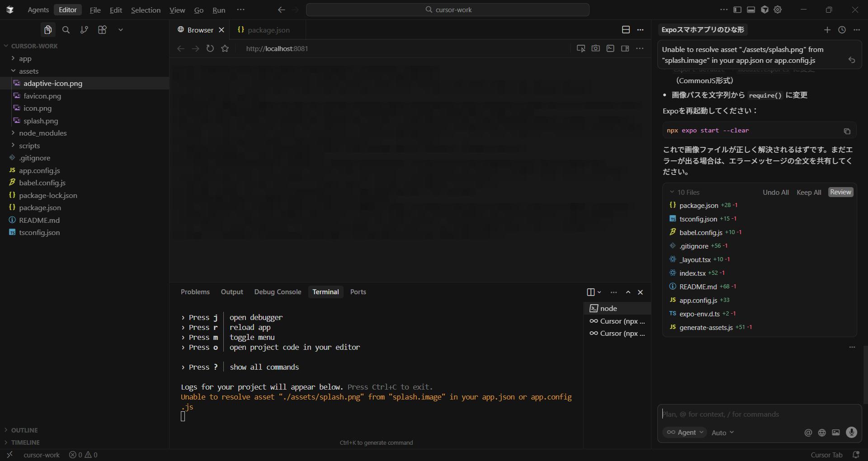Image resolution: width=868 pixels, height=461 pixels.
Task: Reload the browser preview page
Action: [x=210, y=48]
